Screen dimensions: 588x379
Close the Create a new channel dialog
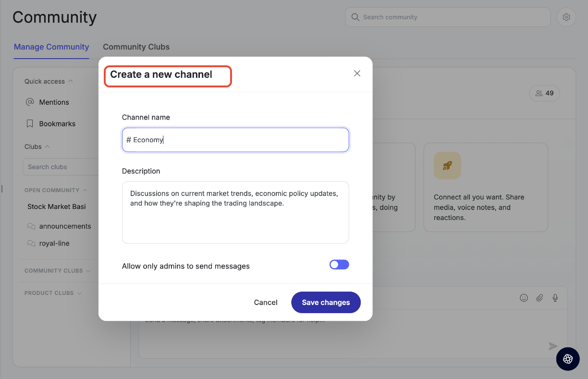point(357,73)
